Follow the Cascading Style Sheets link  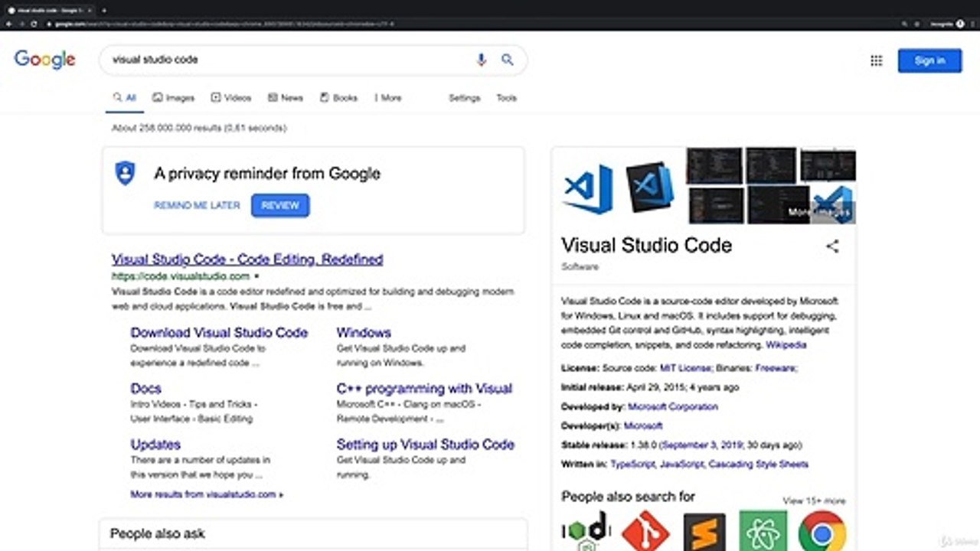[758, 465]
